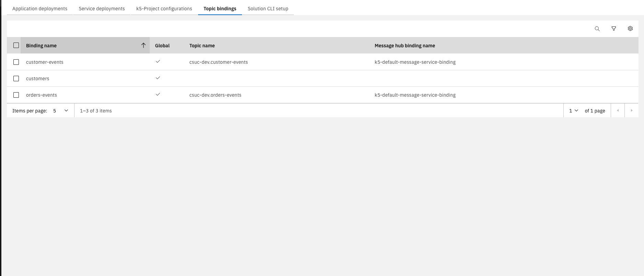
Task: Click the orders-events binding name
Action: [x=42, y=95]
